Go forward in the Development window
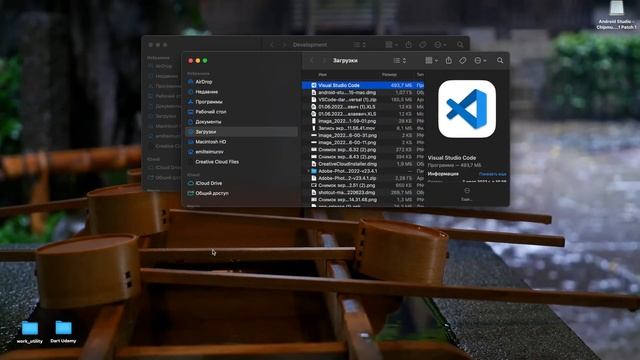The width and height of the screenshot is (640, 360). click(284, 44)
